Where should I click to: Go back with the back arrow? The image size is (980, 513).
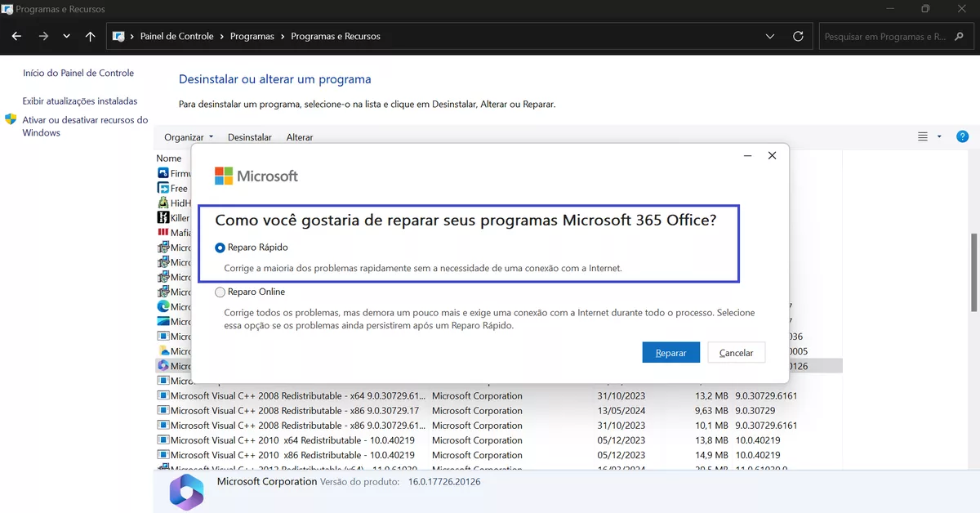pyautogui.click(x=16, y=37)
